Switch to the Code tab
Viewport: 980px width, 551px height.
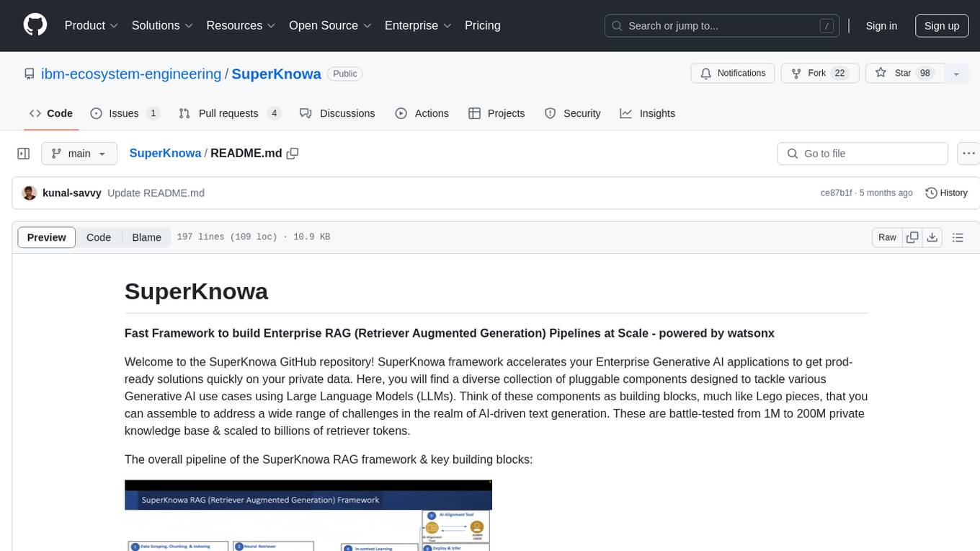(51, 113)
